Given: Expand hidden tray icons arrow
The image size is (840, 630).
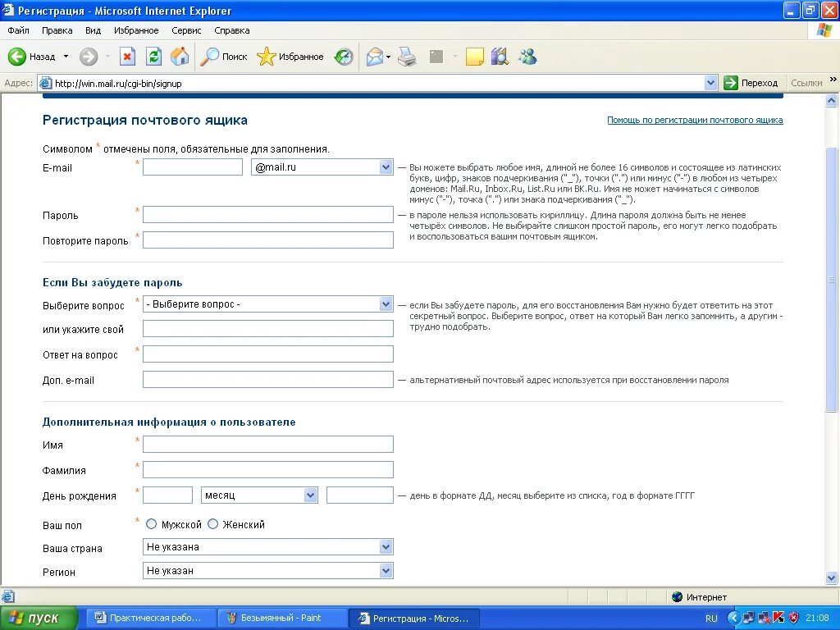Looking at the screenshot, I should click(x=733, y=619).
